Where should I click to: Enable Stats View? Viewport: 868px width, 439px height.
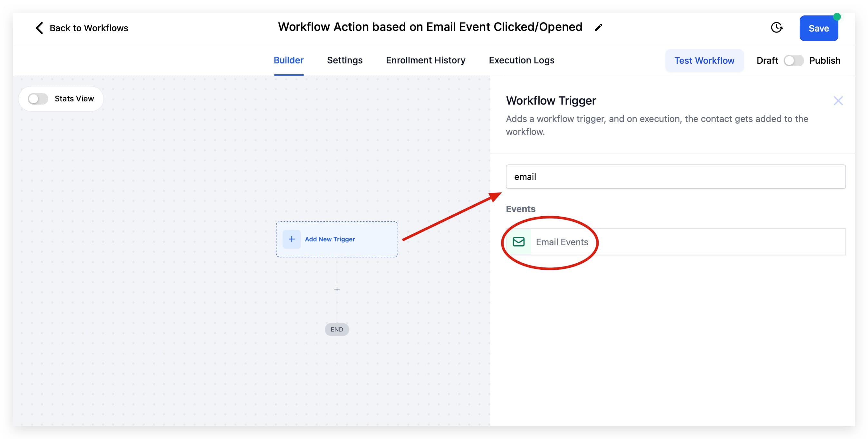[38, 98]
